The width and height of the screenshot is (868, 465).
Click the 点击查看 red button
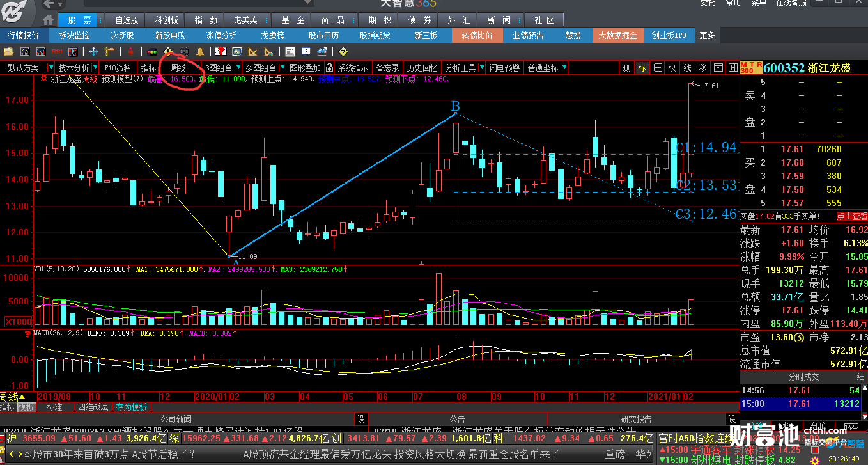click(x=852, y=217)
